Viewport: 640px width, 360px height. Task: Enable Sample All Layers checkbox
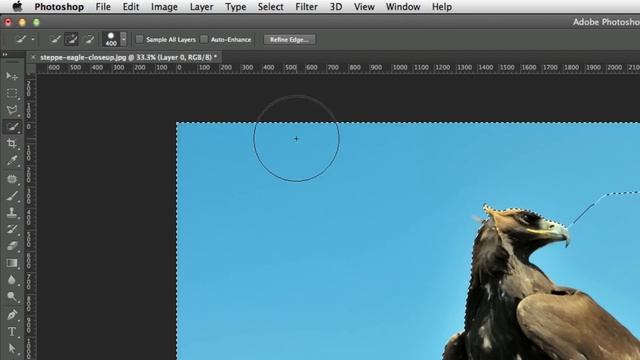(x=139, y=39)
